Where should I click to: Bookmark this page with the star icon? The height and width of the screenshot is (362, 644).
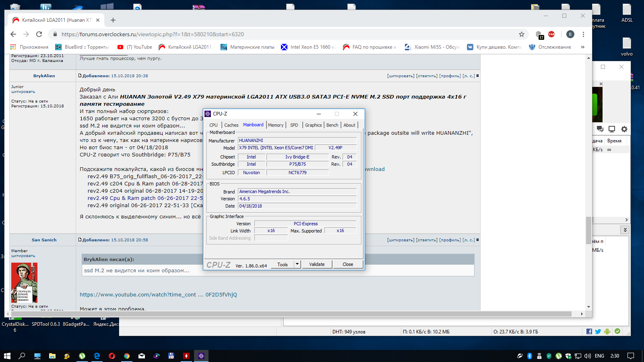pyautogui.click(x=522, y=34)
